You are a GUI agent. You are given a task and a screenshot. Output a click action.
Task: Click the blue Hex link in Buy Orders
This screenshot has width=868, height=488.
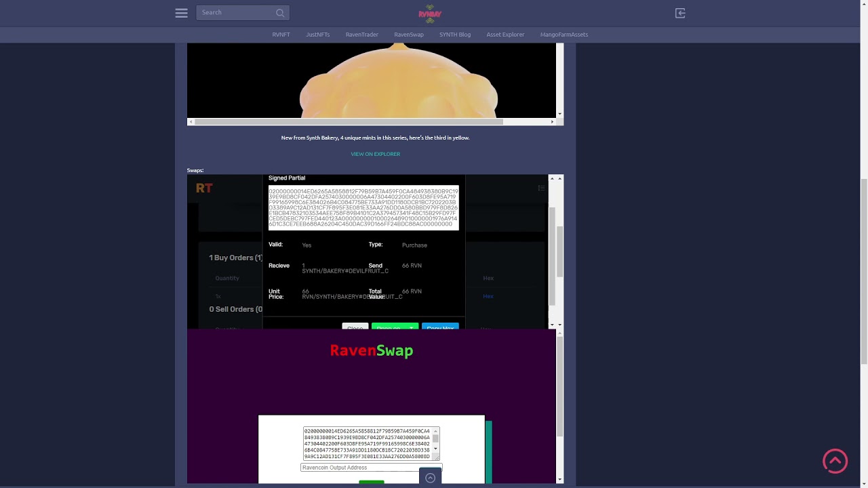tap(488, 296)
